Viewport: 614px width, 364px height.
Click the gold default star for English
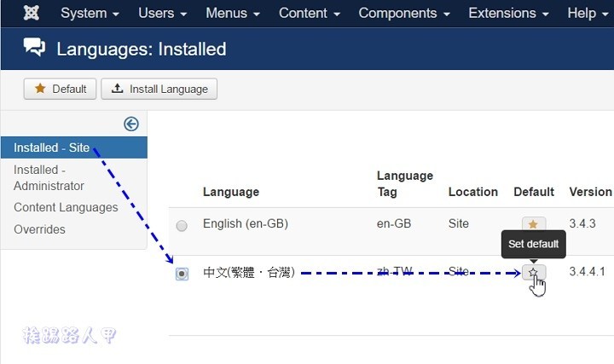pyautogui.click(x=533, y=225)
